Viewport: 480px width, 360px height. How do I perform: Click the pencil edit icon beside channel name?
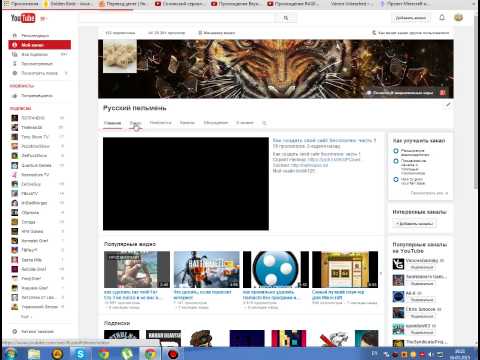[448, 105]
